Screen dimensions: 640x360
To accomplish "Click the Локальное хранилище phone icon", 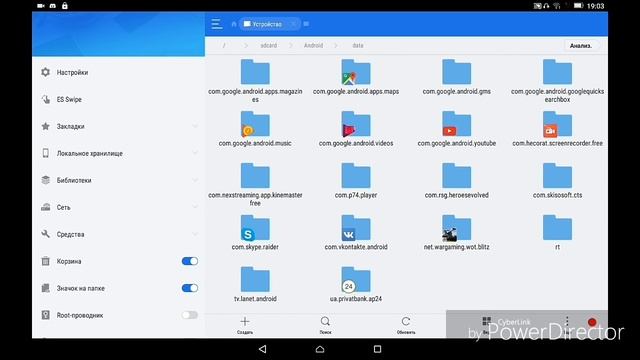I will tap(46, 153).
